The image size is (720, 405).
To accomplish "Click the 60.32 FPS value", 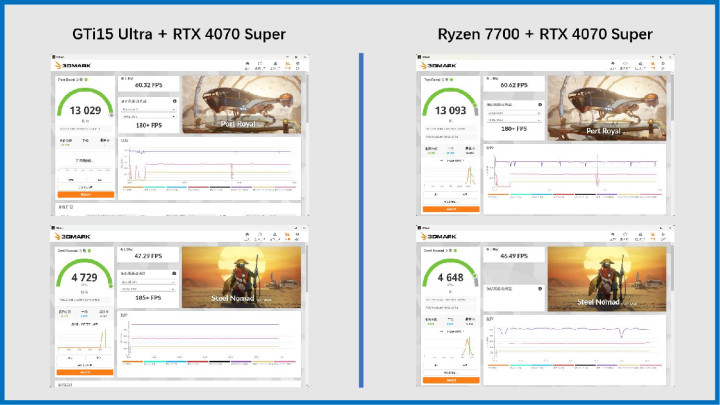I will tap(148, 85).
